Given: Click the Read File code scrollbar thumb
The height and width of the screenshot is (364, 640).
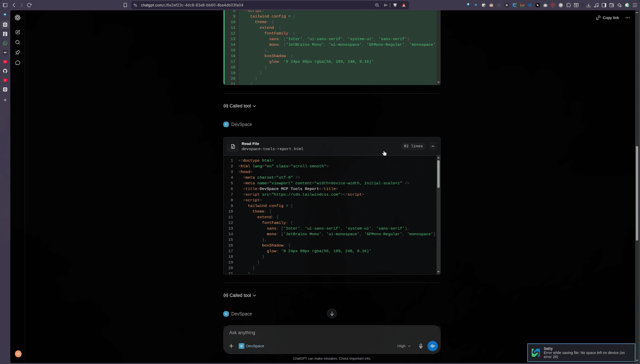Looking at the screenshot, I should click(438, 174).
